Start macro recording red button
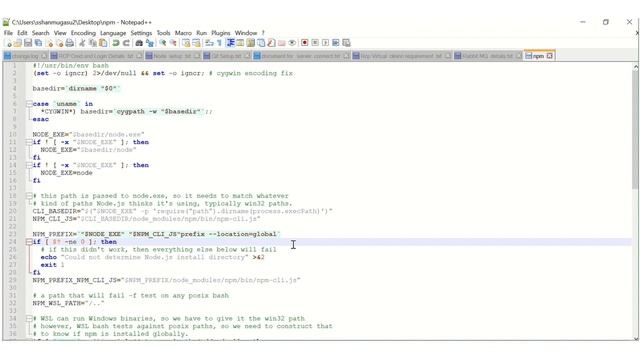The width and height of the screenshot is (640, 360). coord(304,43)
